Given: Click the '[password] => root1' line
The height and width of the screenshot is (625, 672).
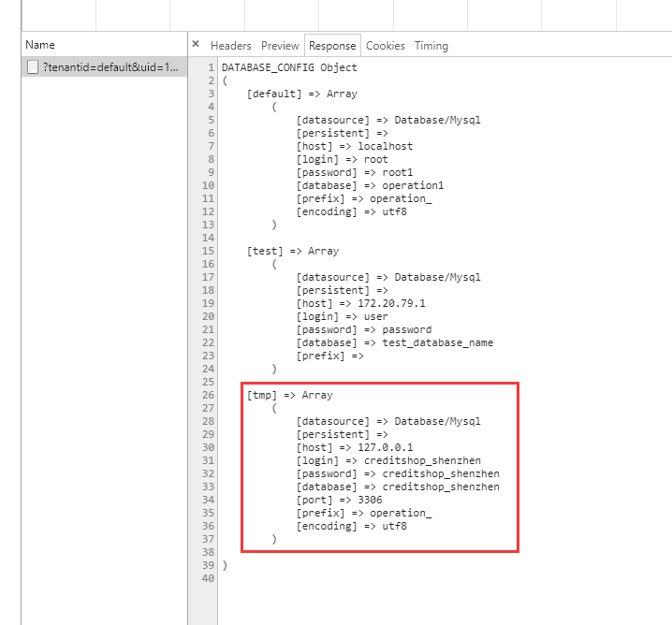Looking at the screenshot, I should 355,172.
